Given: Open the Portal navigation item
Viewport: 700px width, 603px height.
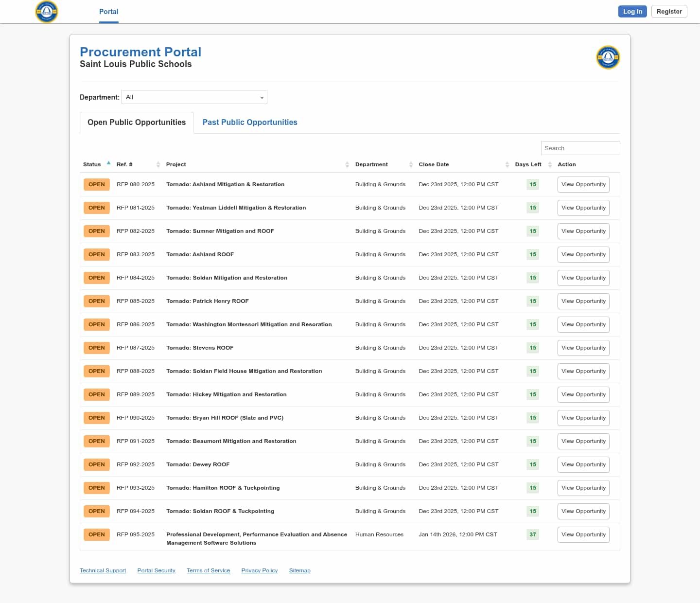Looking at the screenshot, I should coord(108,12).
